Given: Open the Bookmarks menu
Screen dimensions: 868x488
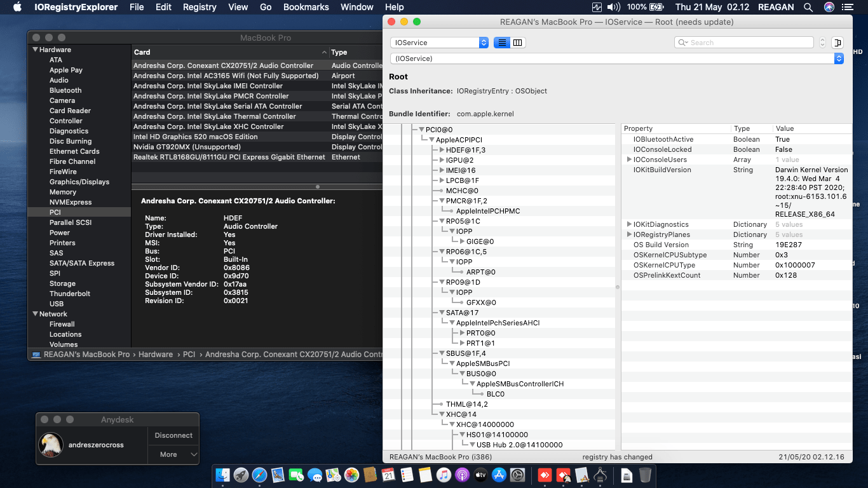Looking at the screenshot, I should coord(306,7).
